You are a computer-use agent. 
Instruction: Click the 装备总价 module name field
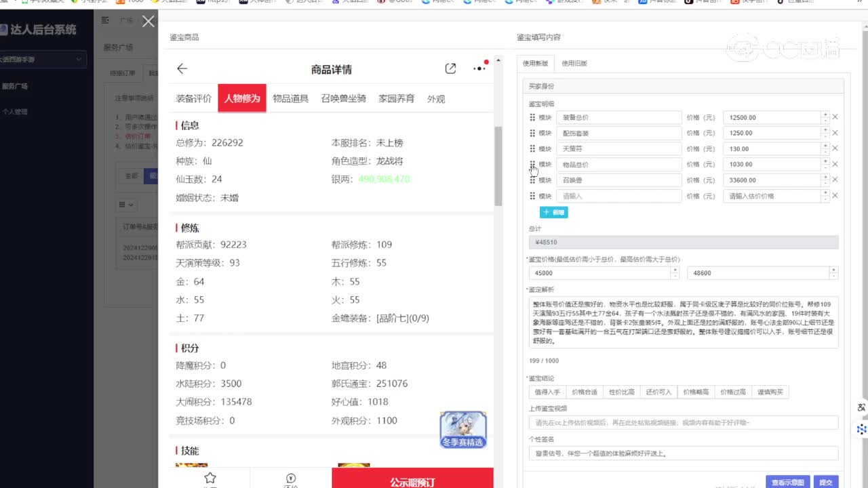coord(618,117)
